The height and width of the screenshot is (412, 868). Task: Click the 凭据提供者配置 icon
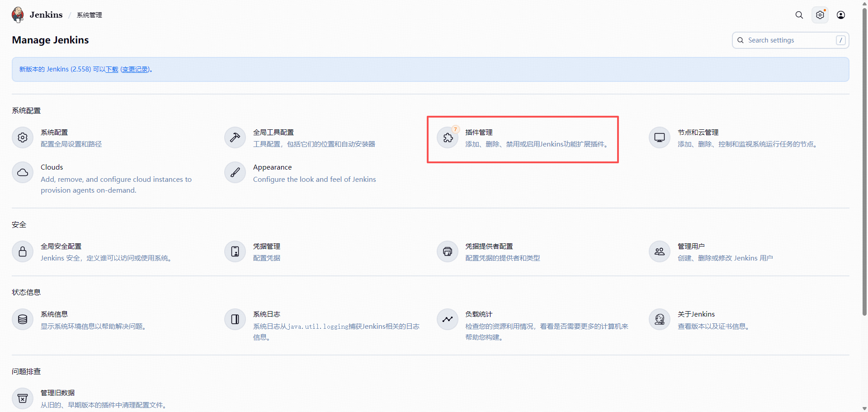(448, 251)
